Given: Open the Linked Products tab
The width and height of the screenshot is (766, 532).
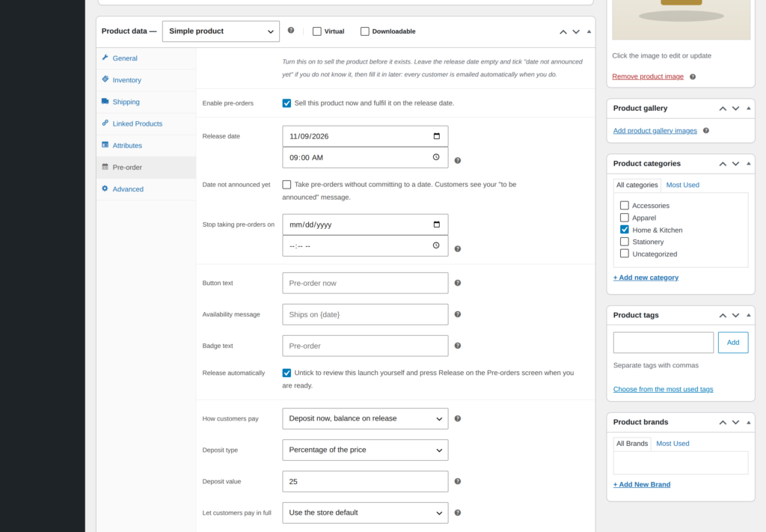Looking at the screenshot, I should click(x=146, y=123).
